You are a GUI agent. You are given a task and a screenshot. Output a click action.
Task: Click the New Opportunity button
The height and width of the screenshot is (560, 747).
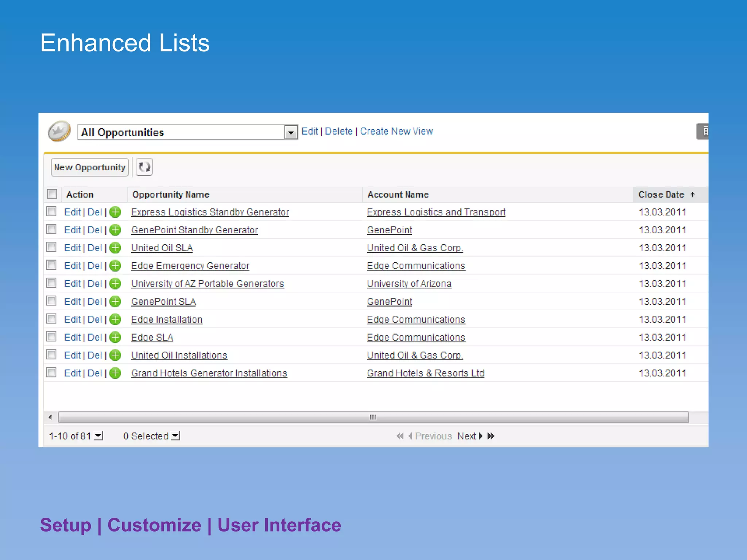coord(90,167)
